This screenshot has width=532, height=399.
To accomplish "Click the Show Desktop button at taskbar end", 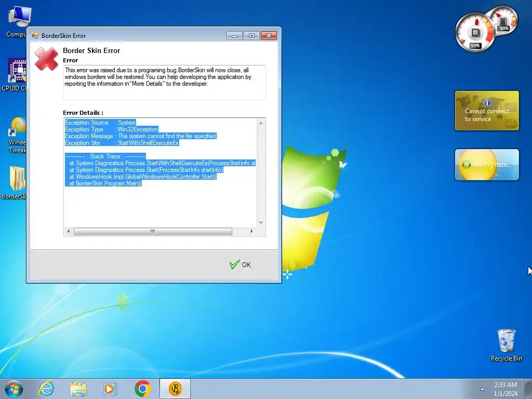I will click(528, 389).
